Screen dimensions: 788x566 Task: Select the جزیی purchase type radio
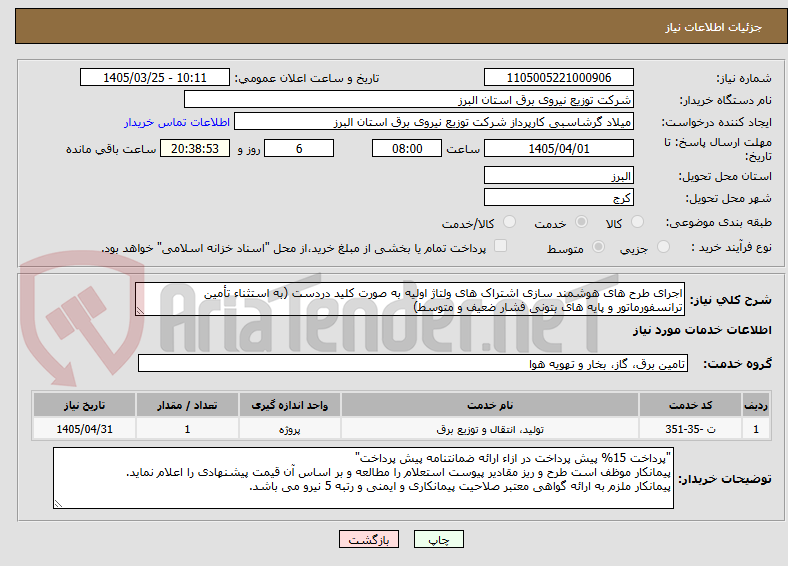663,246
